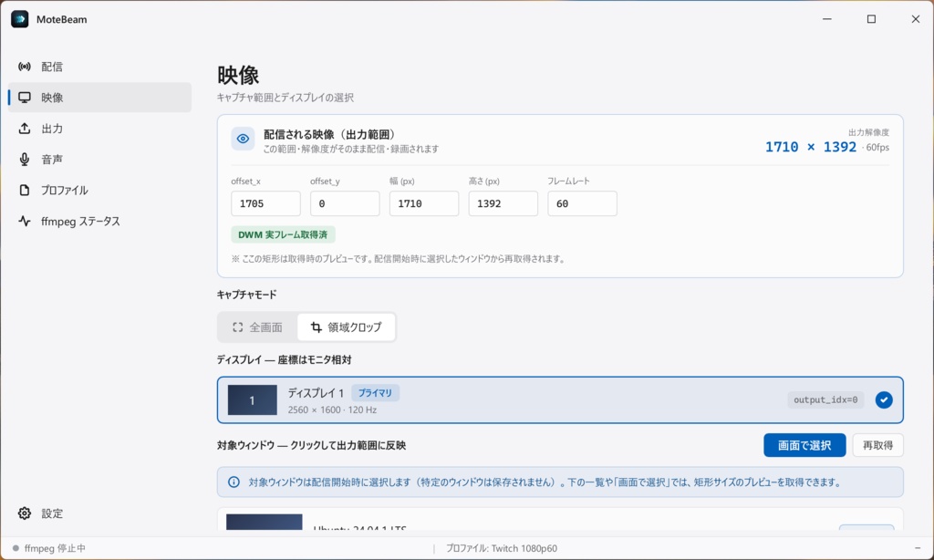Click the 再取得 button

pyautogui.click(x=878, y=445)
